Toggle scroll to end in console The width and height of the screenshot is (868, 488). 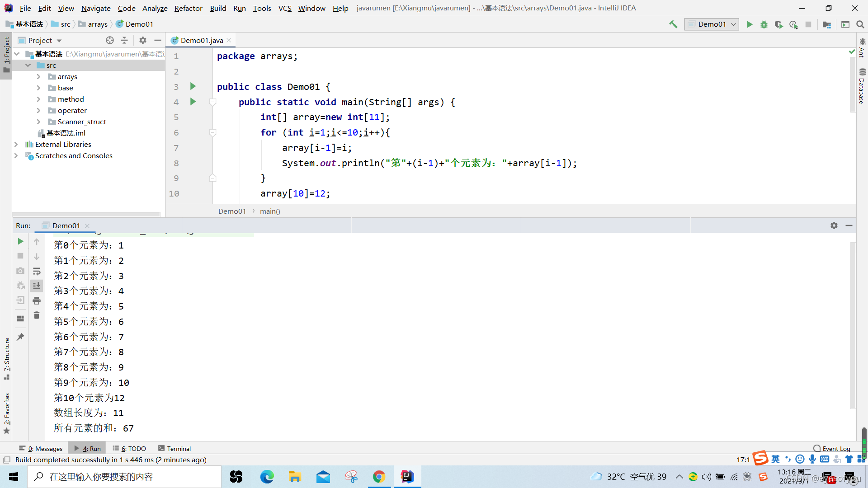[x=37, y=286]
